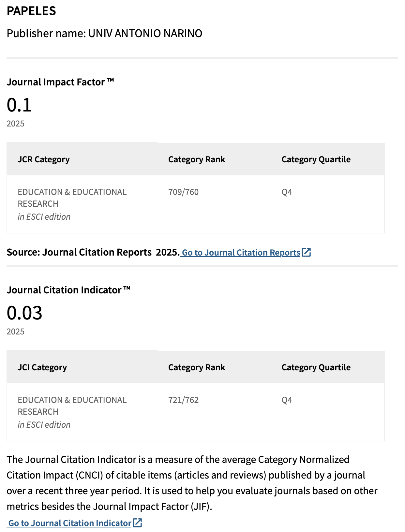
Task: Follow the Go to Journal Citation Indicator link
Action: click(70, 523)
